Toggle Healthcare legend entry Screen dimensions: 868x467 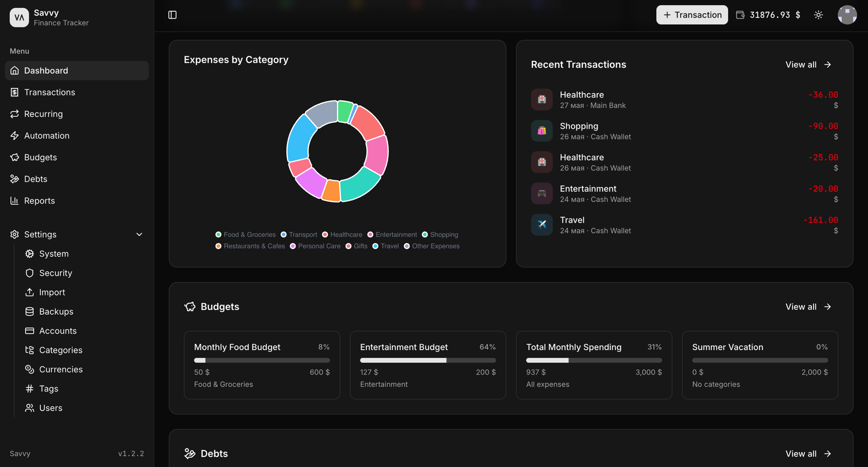(x=342, y=234)
